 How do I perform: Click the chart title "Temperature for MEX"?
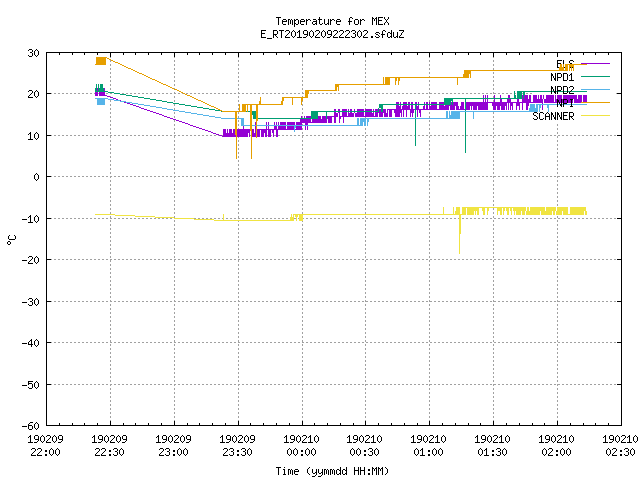click(332, 21)
